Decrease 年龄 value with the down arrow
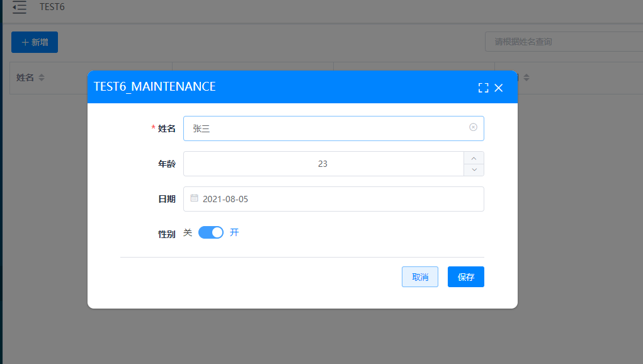Image resolution: width=643 pixels, height=364 pixels. tap(474, 169)
